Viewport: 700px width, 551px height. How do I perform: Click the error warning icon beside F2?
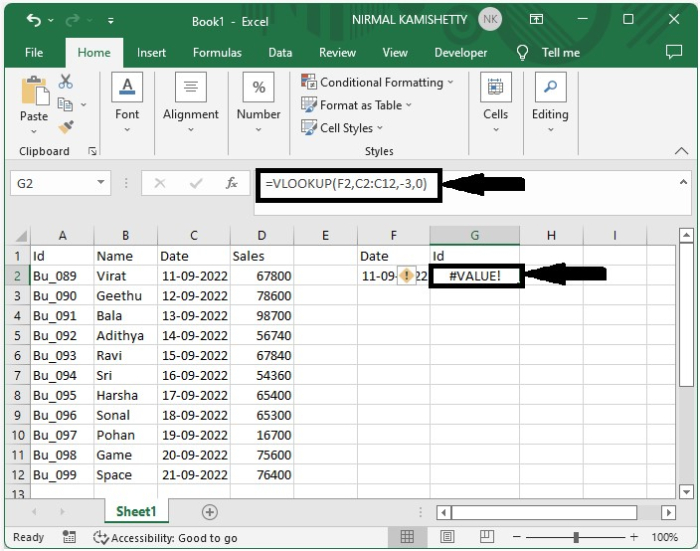coord(406,277)
